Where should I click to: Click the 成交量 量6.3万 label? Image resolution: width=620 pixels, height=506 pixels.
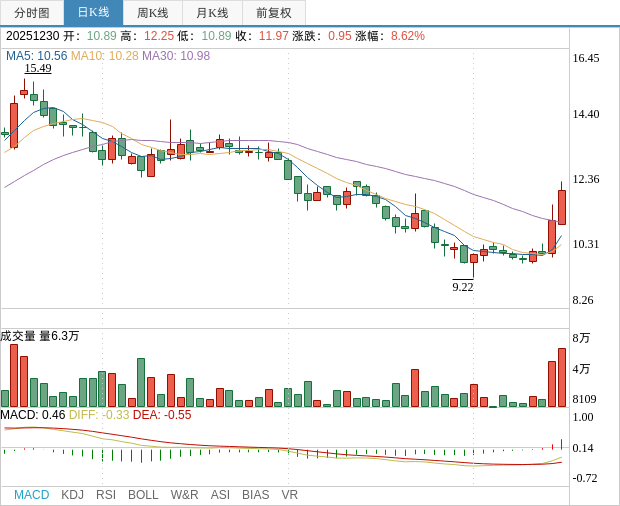(x=40, y=336)
